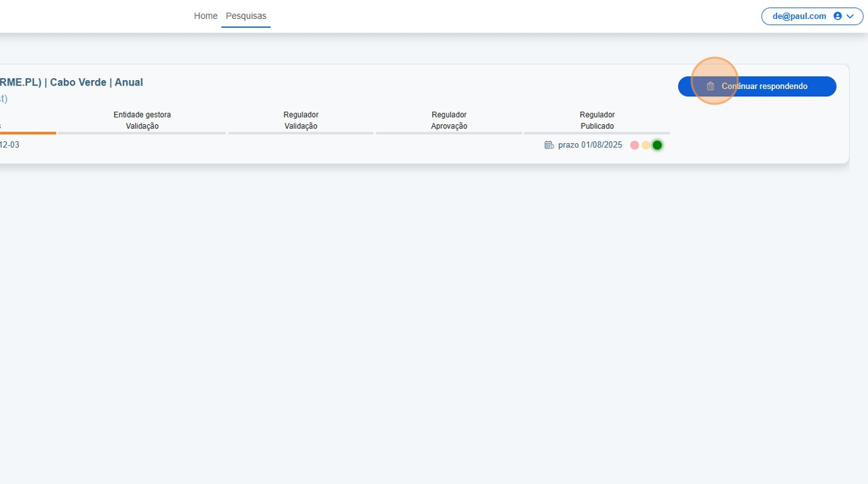868x484 pixels.
Task: Click the Regulador Aprovação stage label
Action: (449, 120)
